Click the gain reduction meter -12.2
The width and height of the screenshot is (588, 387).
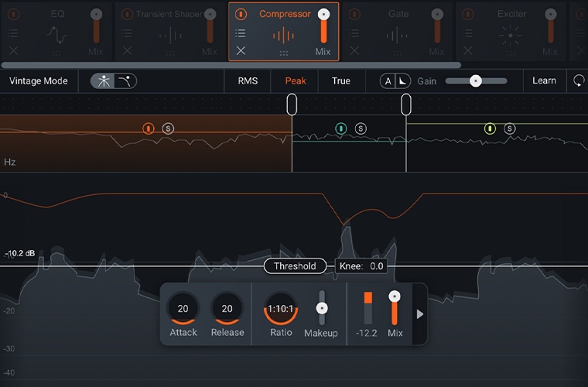click(367, 308)
